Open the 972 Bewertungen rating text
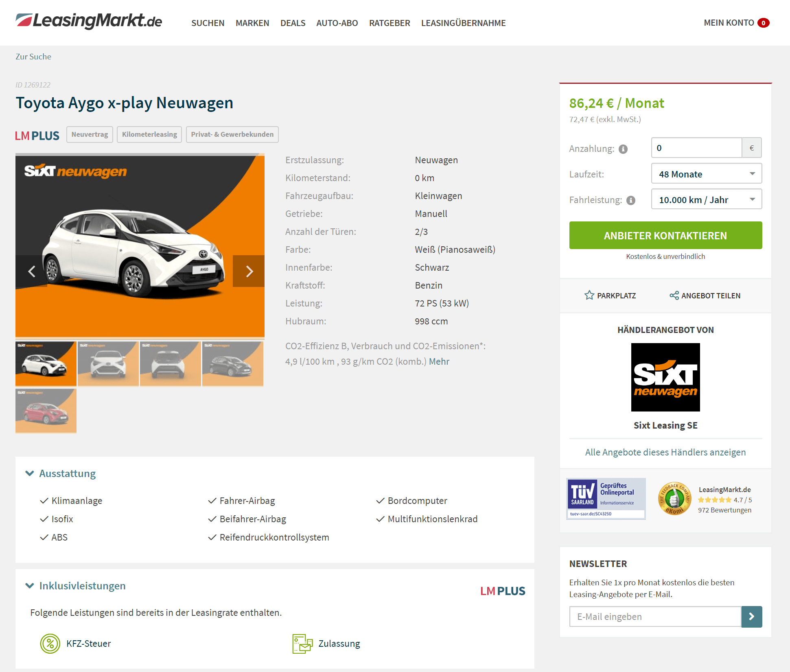The image size is (790, 672). [724, 510]
